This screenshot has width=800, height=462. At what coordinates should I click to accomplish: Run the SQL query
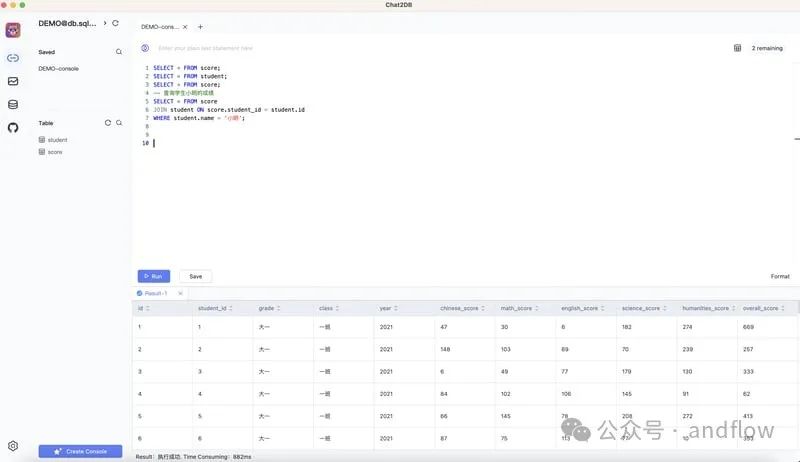click(154, 276)
